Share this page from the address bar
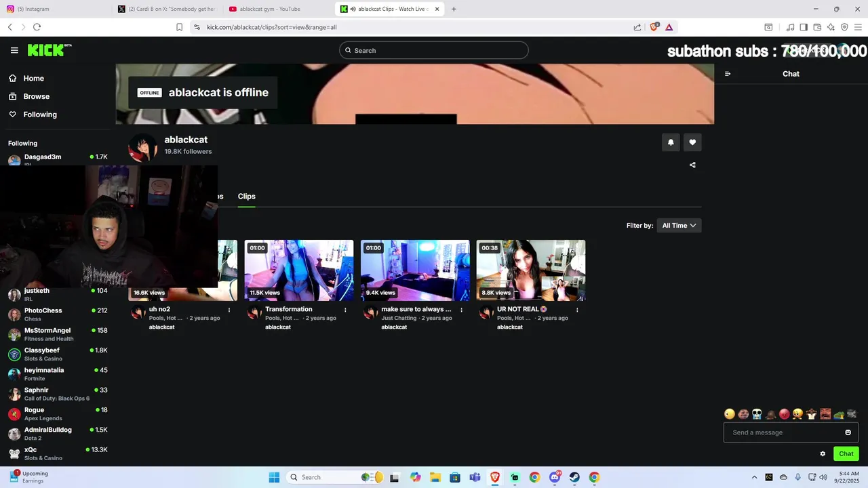 (x=637, y=27)
